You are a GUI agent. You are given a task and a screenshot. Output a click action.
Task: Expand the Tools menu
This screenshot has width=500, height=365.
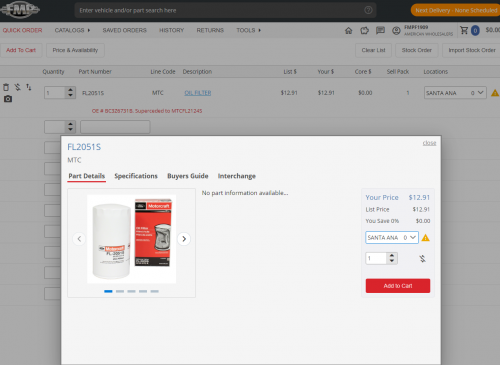pyautogui.click(x=249, y=30)
